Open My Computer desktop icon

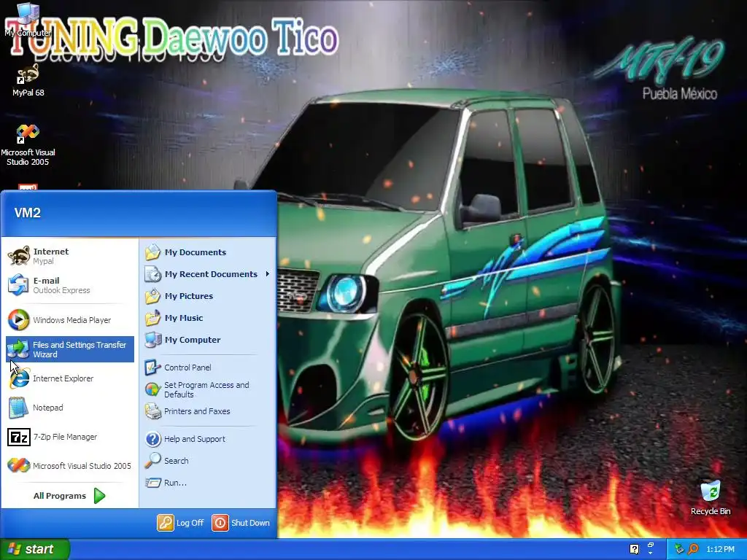pos(28,20)
